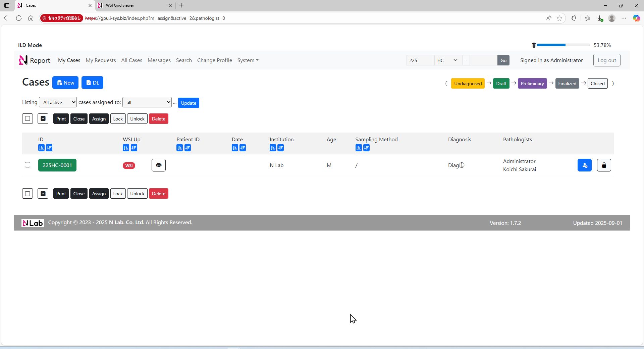Click top deselect-all empty checkbox button
The width and height of the screenshot is (644, 349).
28,119
